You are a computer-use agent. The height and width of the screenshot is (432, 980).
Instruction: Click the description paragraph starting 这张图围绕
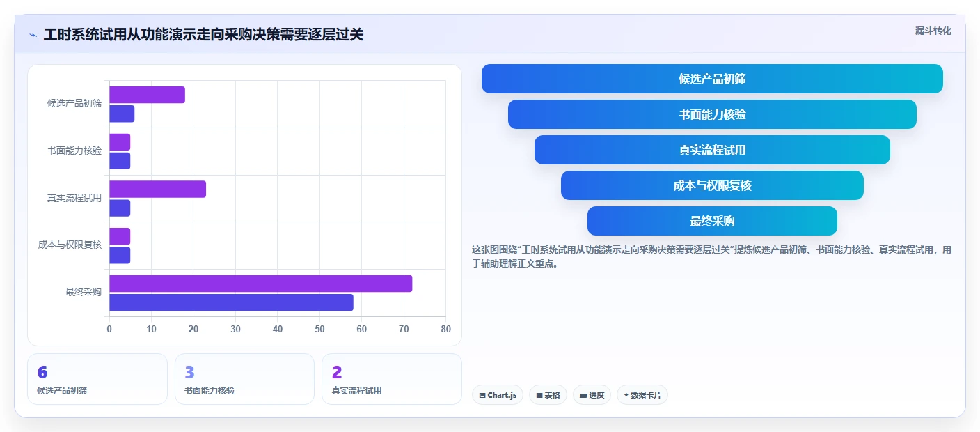pyautogui.click(x=711, y=256)
